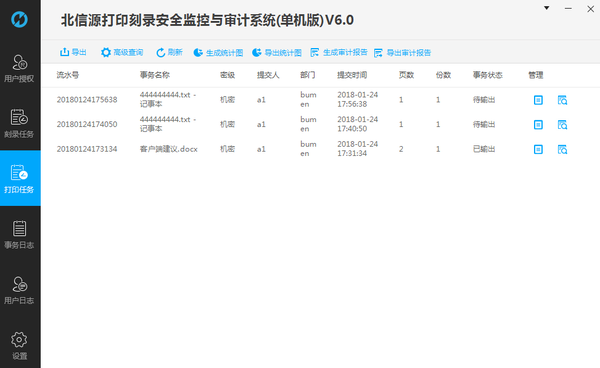Screen dimensions: 600x368
Task: Open 用户授权 user authorization section
Action: [x=19, y=69]
